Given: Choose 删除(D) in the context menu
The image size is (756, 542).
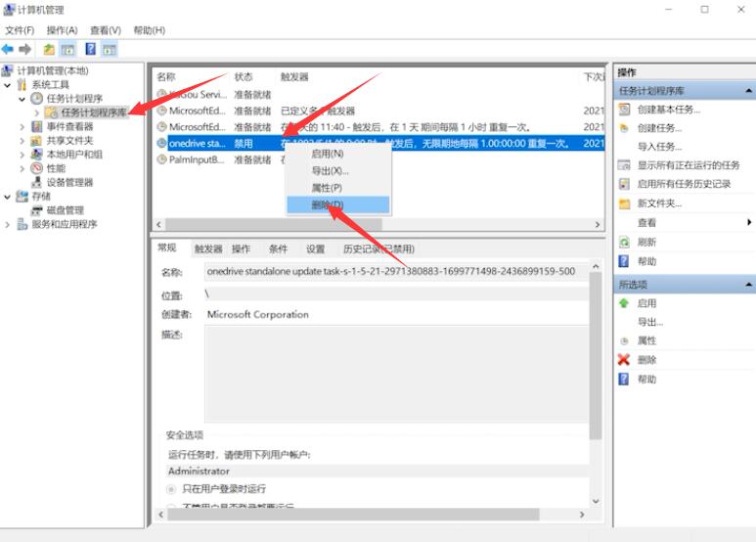Looking at the screenshot, I should tap(338, 204).
